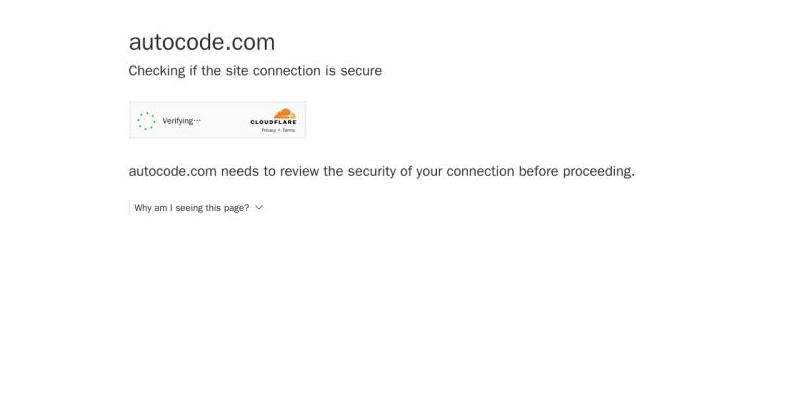Click the word "Checking" in the subtitle
The height and width of the screenshot is (417, 800).
tap(157, 70)
